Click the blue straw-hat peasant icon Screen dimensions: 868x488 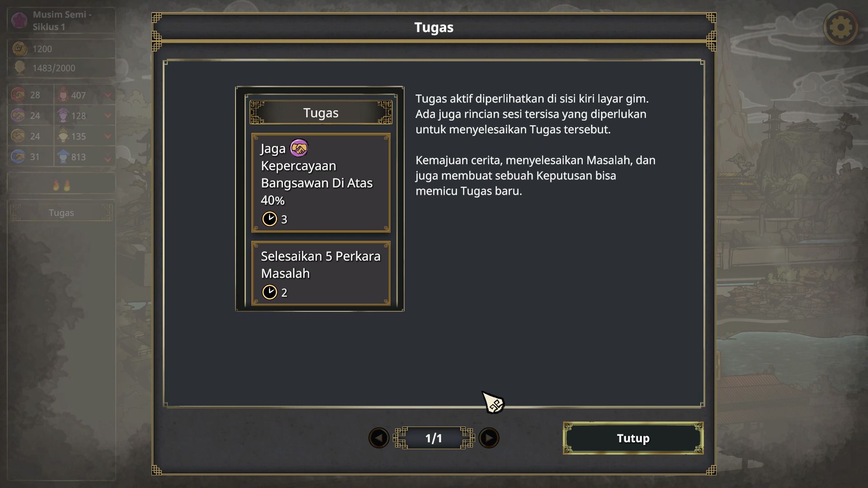63,157
